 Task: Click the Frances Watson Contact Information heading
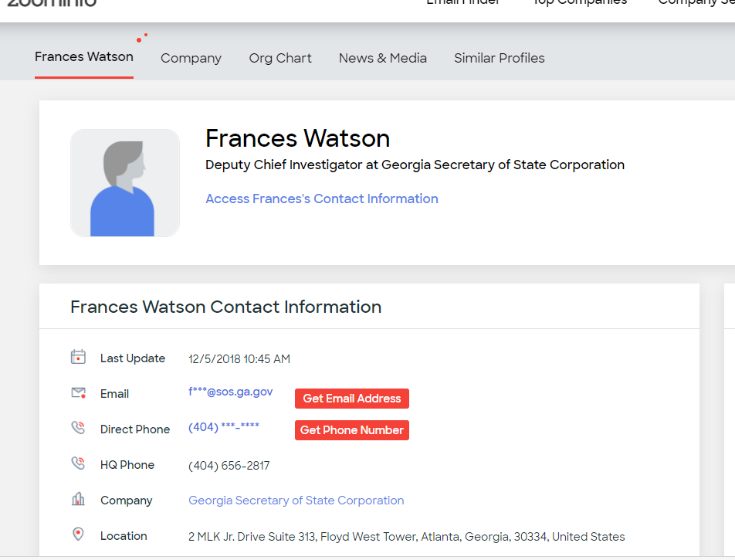point(226,307)
